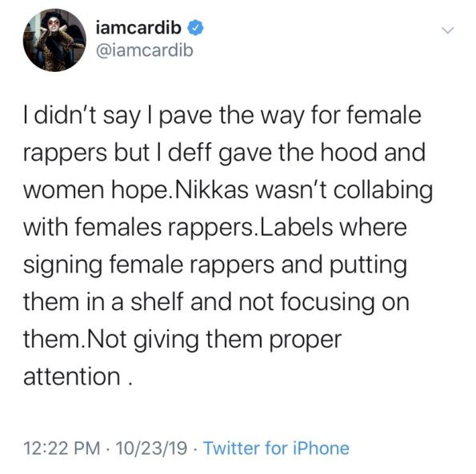Screen dimensions: 476x474
Task: Click the 12:22 PM timestamp
Action: pyautogui.click(x=62, y=448)
